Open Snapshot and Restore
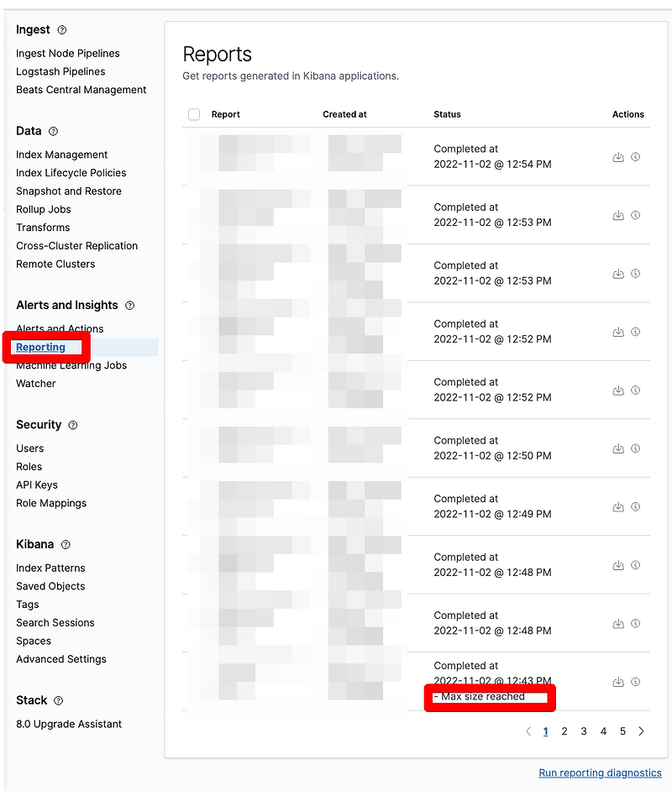 (x=67, y=191)
